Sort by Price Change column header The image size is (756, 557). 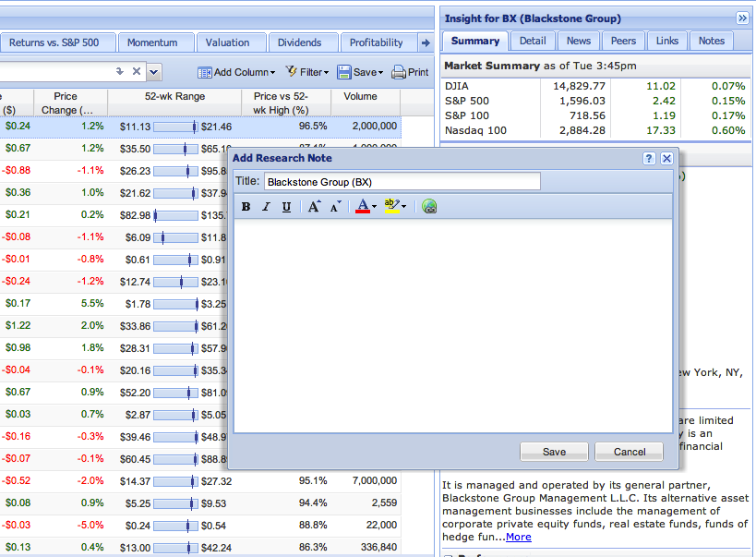click(70, 103)
